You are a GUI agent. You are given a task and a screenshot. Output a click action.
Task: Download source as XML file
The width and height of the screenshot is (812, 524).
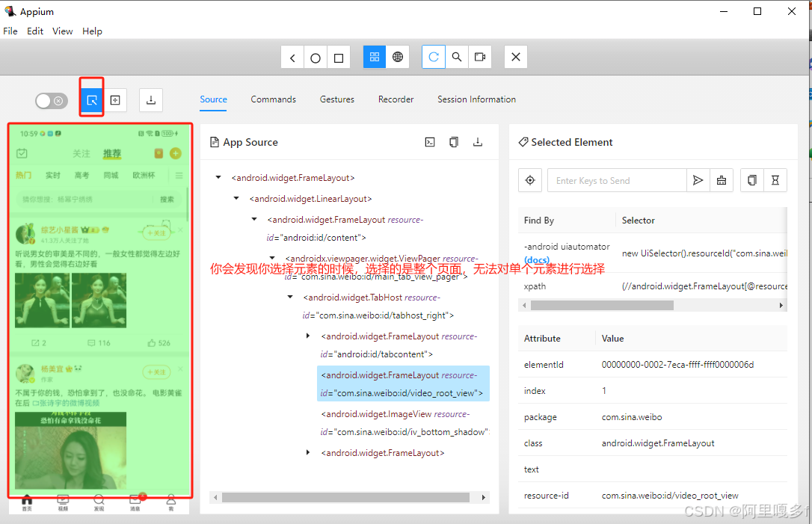(478, 142)
